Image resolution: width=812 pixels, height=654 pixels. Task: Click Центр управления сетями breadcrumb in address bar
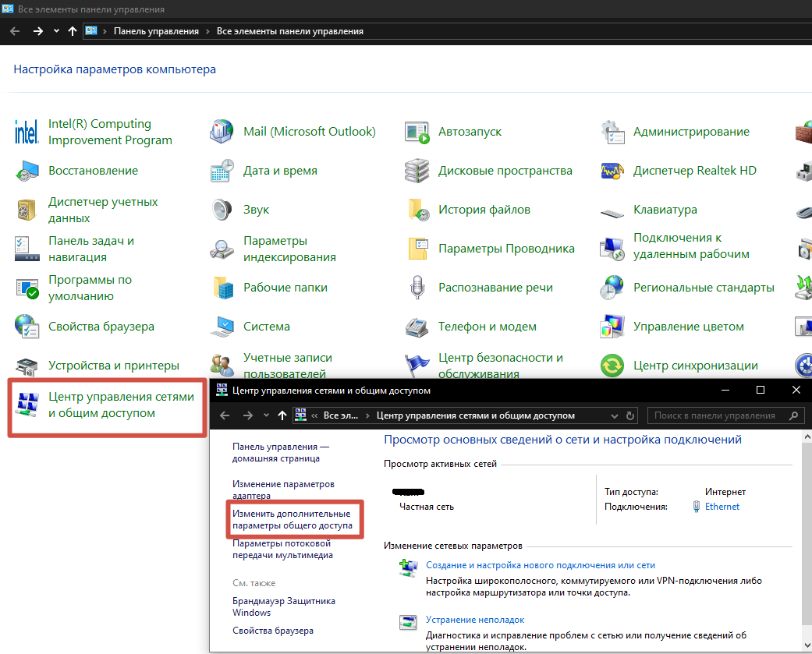475,415
